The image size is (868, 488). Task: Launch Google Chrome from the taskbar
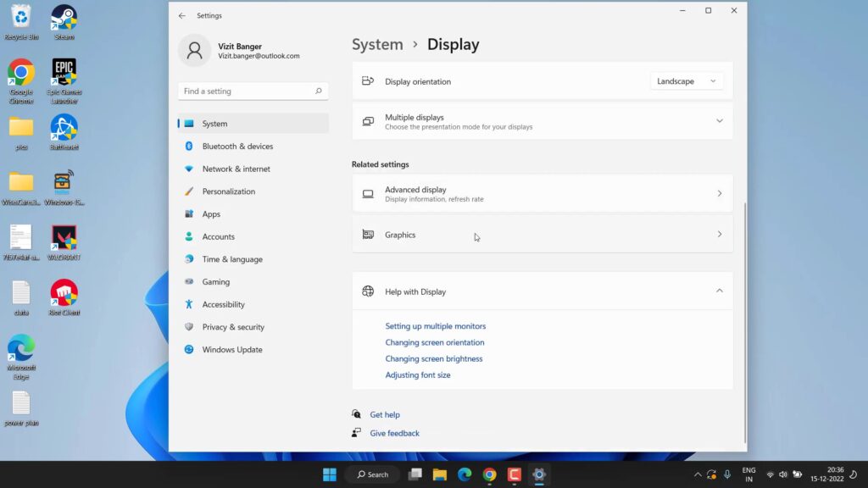489,474
